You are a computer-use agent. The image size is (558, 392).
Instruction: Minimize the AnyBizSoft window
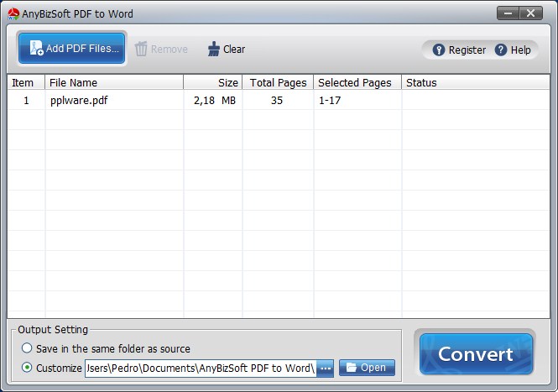pos(508,13)
